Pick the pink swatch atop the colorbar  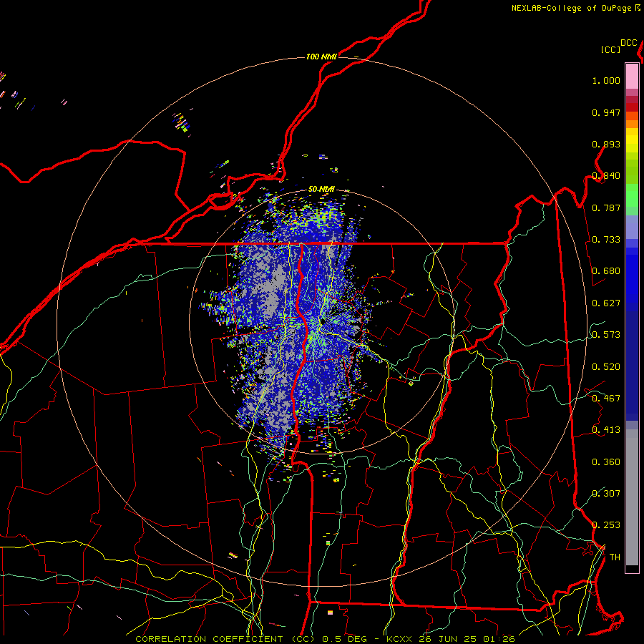tap(632, 76)
